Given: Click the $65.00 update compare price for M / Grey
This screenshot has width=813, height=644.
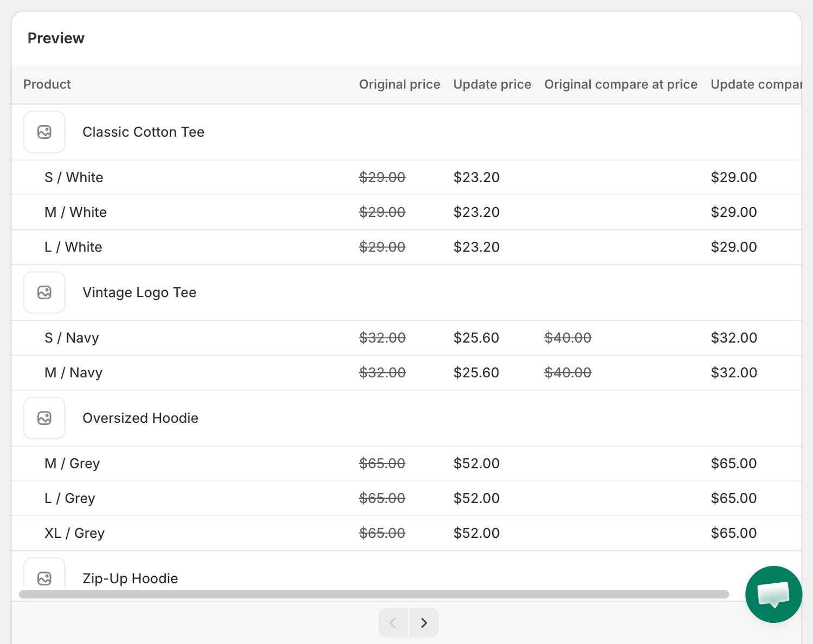Looking at the screenshot, I should click(734, 463).
